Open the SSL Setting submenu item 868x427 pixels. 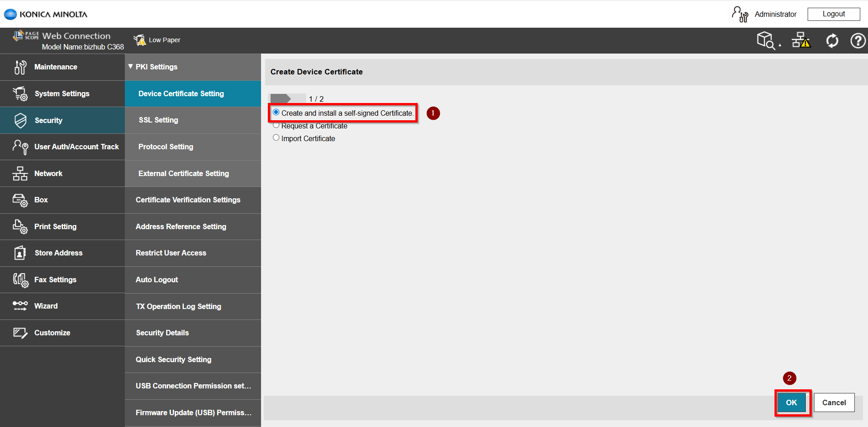click(158, 120)
